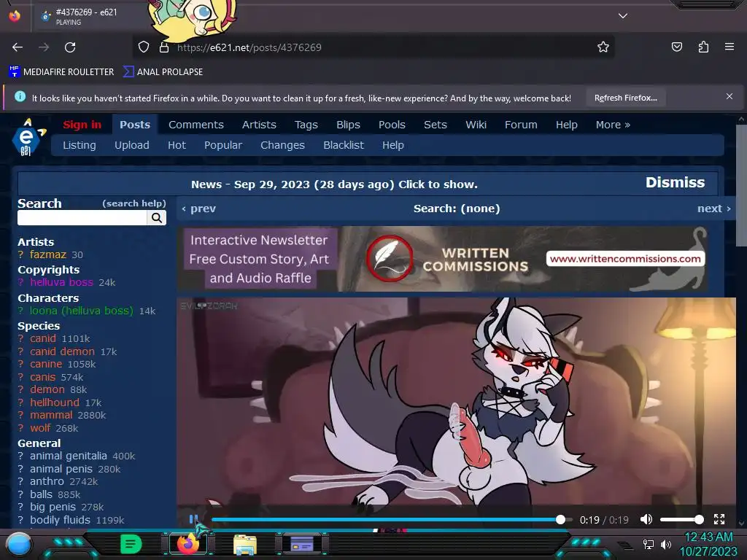Open the Popular posts link
The width and height of the screenshot is (747, 560).
click(223, 145)
